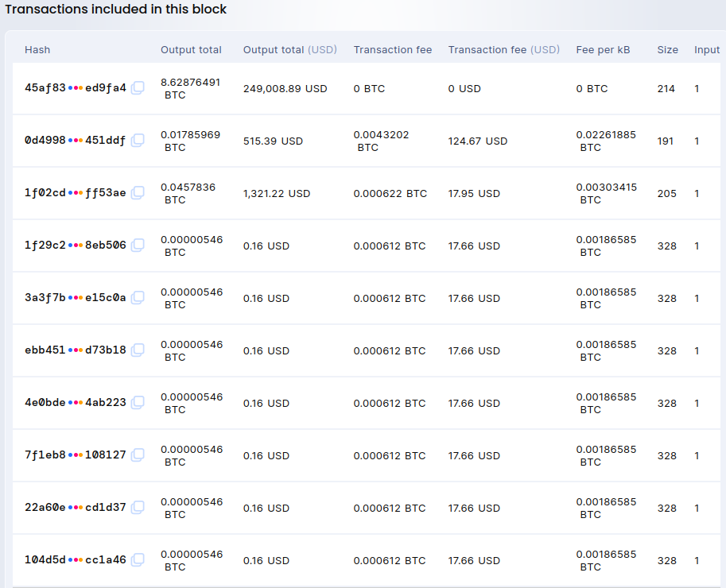
Task: Copy hash ebb451…d73b18 with copy icon
Action: point(138,350)
